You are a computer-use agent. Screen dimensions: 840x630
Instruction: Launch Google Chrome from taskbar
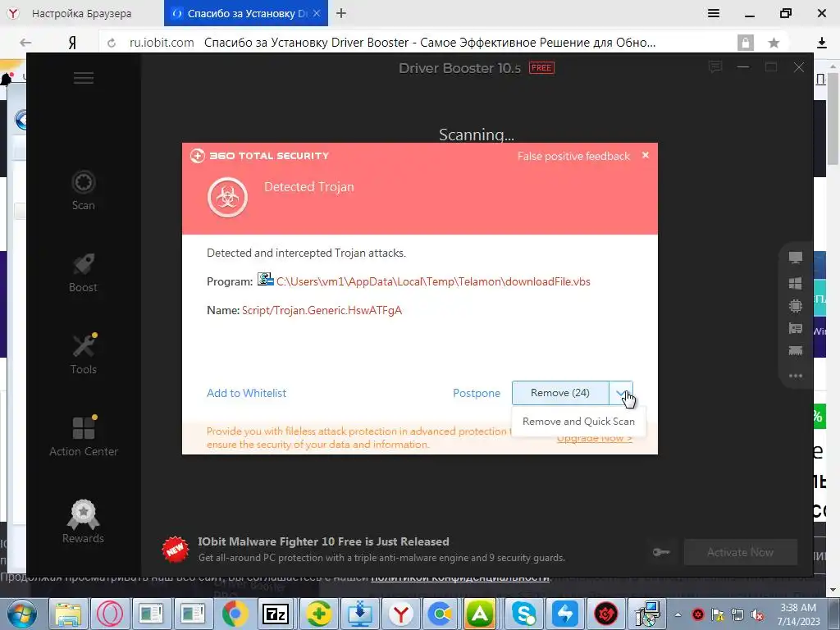coord(234,614)
